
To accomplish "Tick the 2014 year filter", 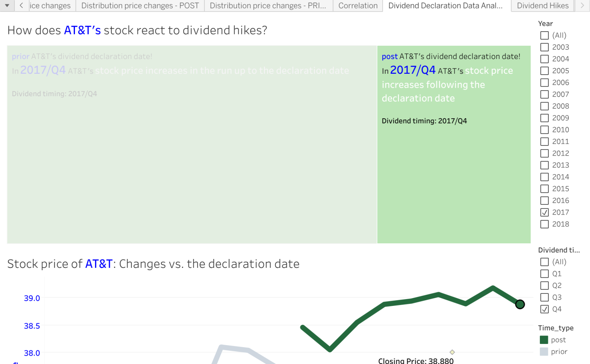I will pos(544,177).
